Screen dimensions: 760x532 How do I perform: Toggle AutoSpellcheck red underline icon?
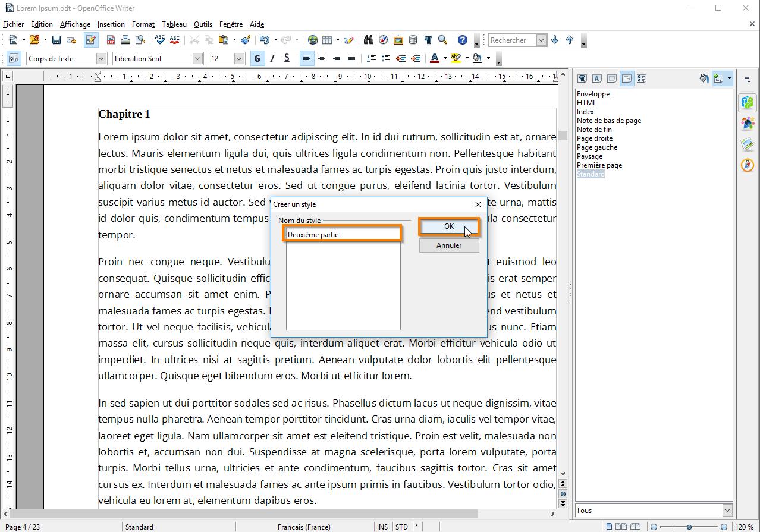point(174,40)
